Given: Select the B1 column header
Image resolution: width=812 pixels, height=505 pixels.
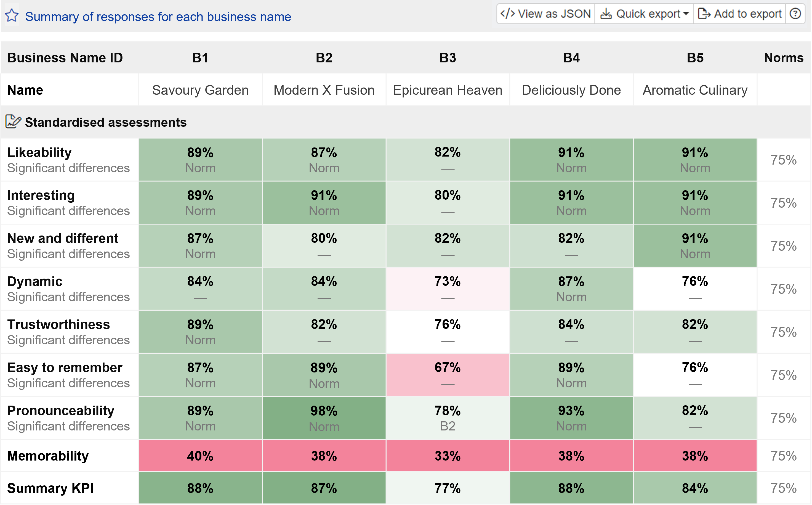Looking at the screenshot, I should coord(200,58).
